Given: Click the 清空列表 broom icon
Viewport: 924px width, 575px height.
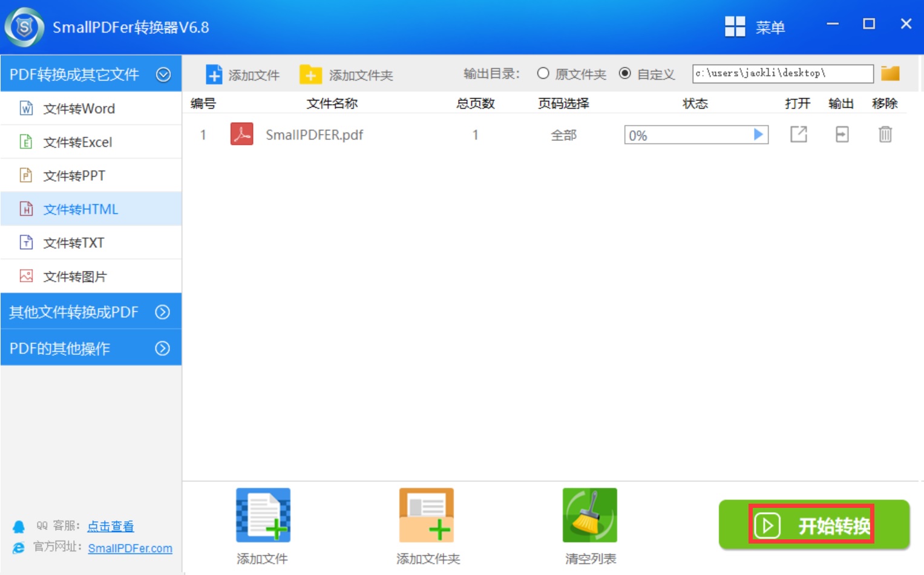Looking at the screenshot, I should [x=590, y=515].
